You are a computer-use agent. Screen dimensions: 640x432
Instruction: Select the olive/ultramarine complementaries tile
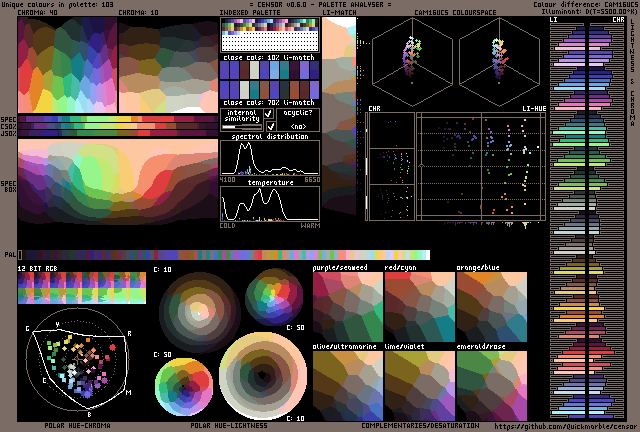tap(348, 386)
